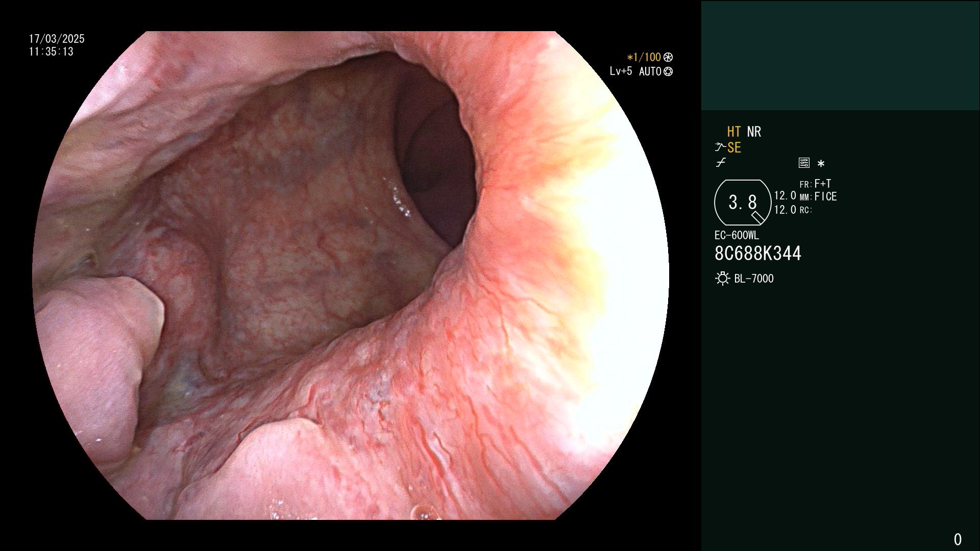
Task: Click the light source icon beside BL-7000
Action: click(x=722, y=279)
